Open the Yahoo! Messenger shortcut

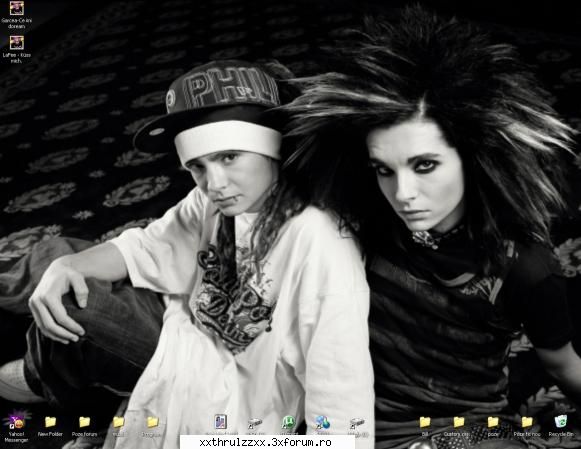click(x=16, y=422)
